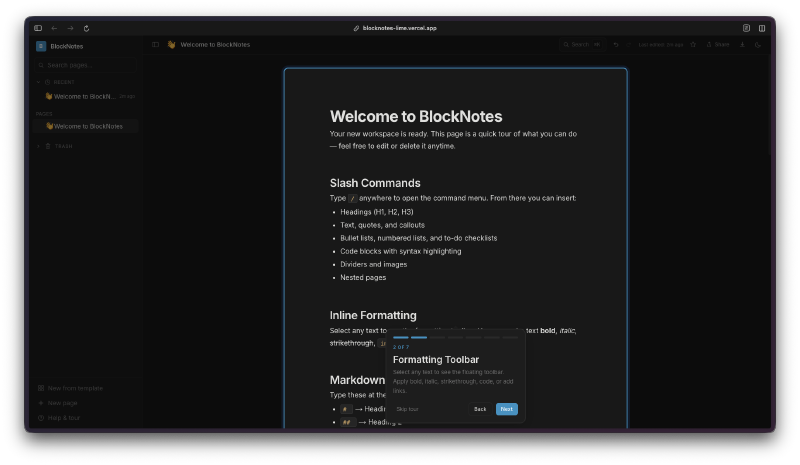Toggle the browser sidebar icon

[38, 28]
